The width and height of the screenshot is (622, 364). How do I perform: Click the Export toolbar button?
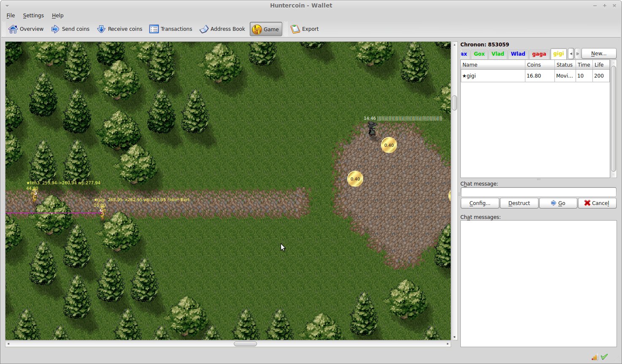point(305,29)
